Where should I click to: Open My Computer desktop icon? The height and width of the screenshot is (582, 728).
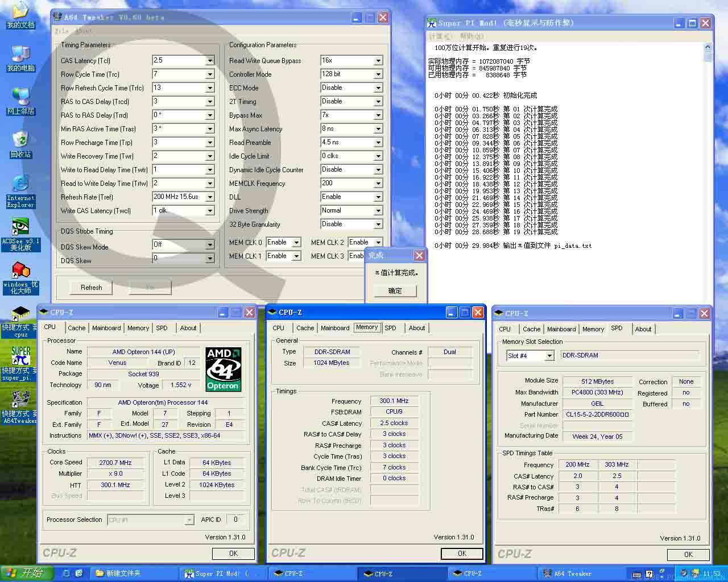(x=20, y=57)
